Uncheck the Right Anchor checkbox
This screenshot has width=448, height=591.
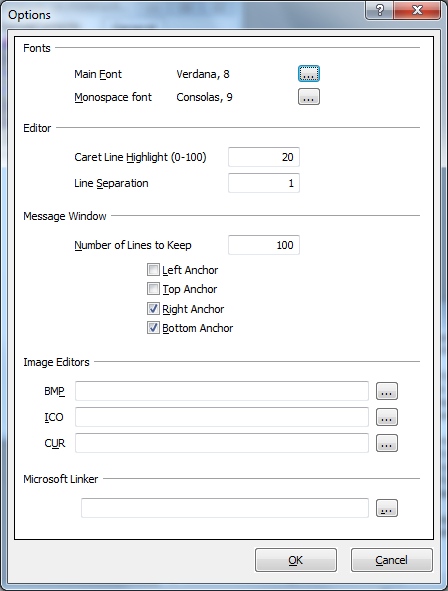[x=153, y=309]
